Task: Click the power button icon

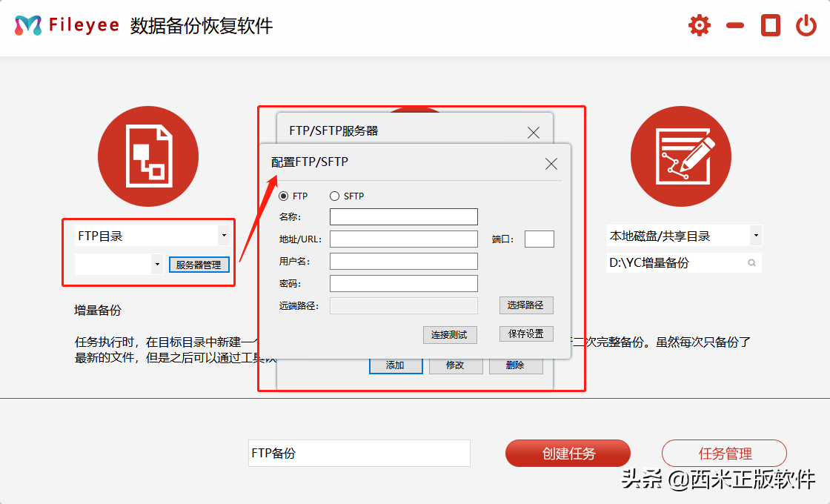Action: click(x=807, y=24)
